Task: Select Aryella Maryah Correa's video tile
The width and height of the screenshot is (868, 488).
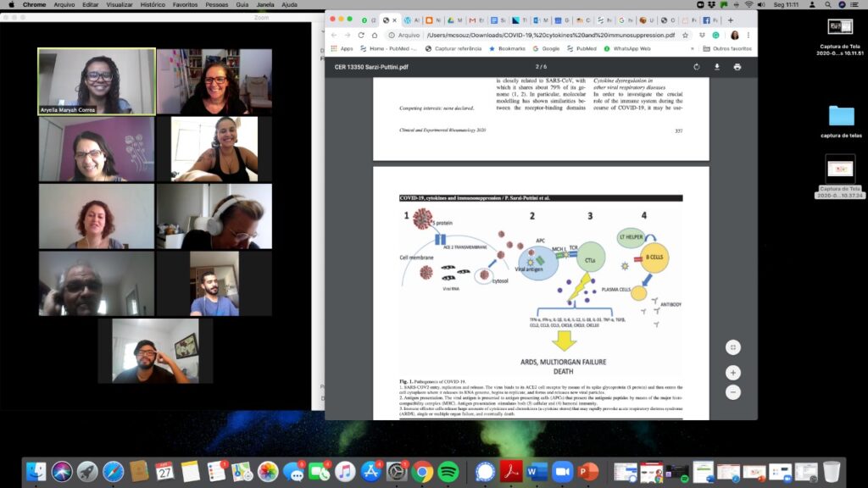Action: click(97, 80)
